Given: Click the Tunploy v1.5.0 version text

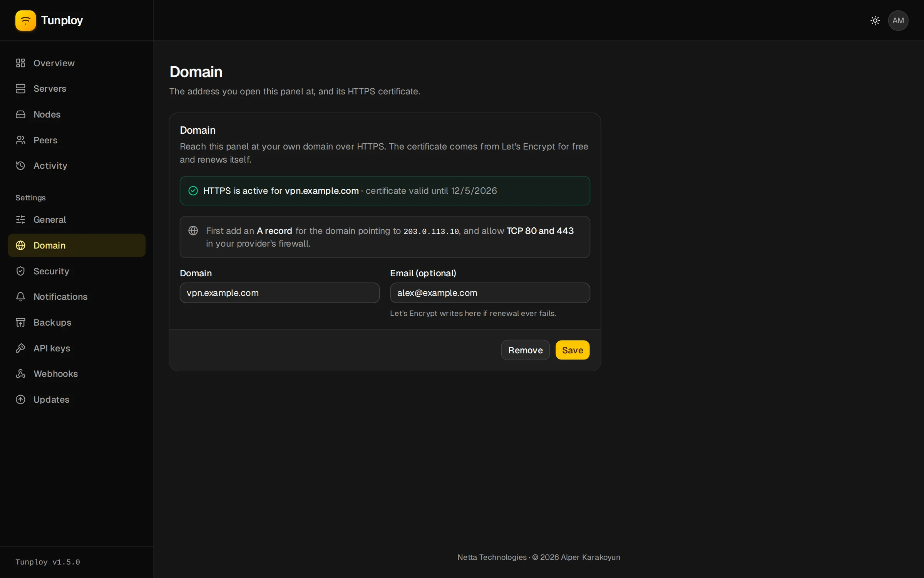Looking at the screenshot, I should pos(48,562).
